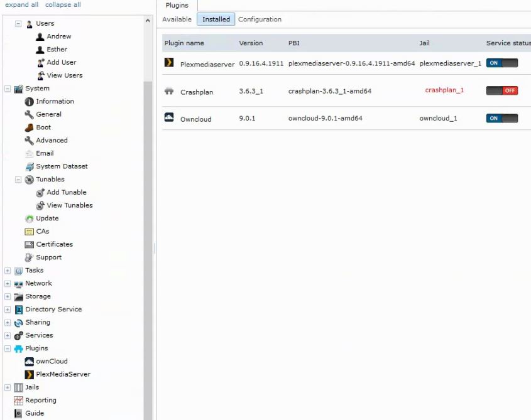The width and height of the screenshot is (531, 420).
Task: Collapse the Tunables tree node
Action: pyautogui.click(x=18, y=180)
